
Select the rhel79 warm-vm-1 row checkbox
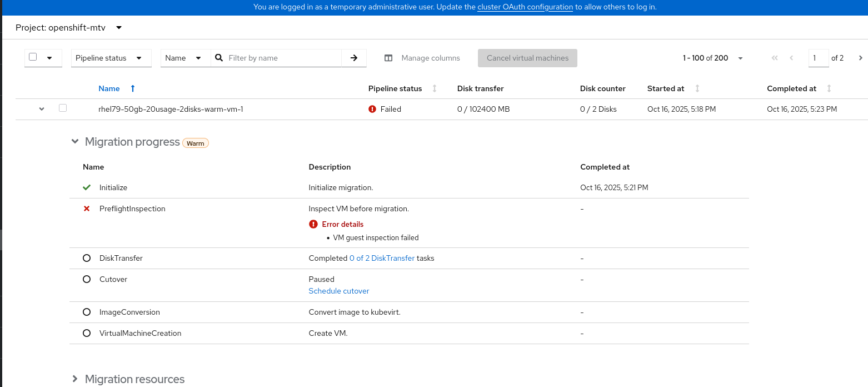[63, 108]
